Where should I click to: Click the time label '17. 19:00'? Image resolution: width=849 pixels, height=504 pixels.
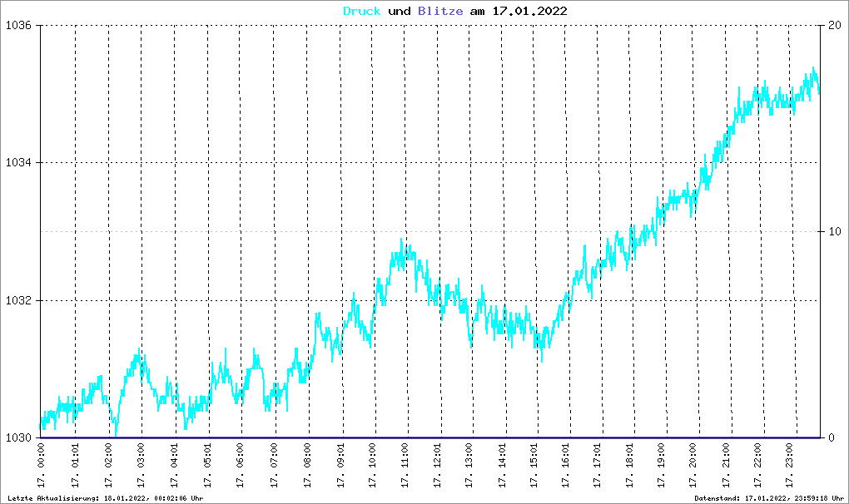click(661, 466)
